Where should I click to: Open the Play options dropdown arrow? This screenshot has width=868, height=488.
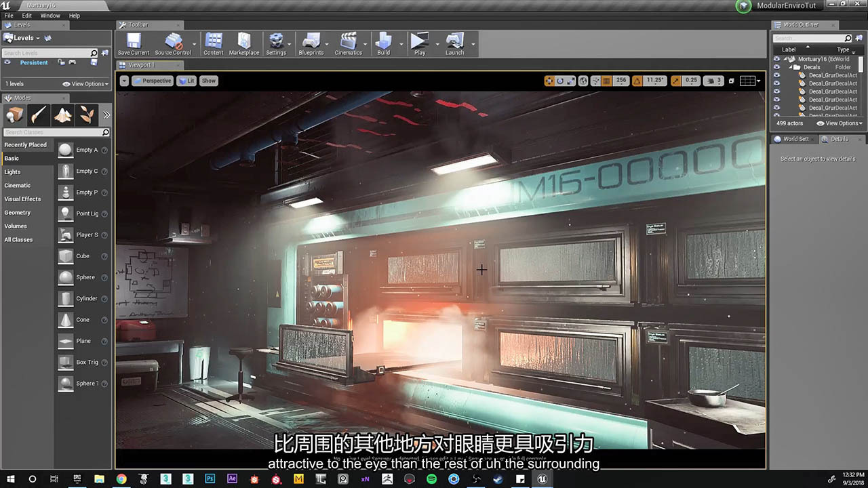[x=437, y=45]
